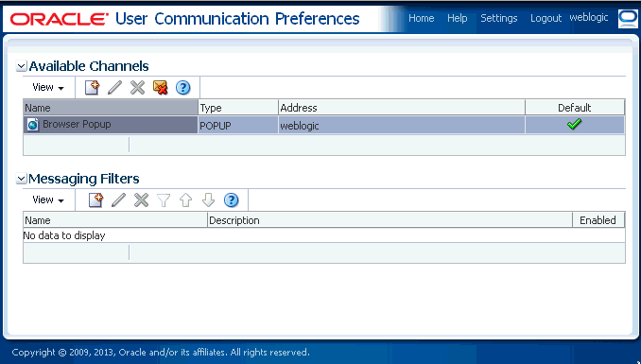Sort channels by Type column header
This screenshot has width=641, height=364.
pos(238,108)
